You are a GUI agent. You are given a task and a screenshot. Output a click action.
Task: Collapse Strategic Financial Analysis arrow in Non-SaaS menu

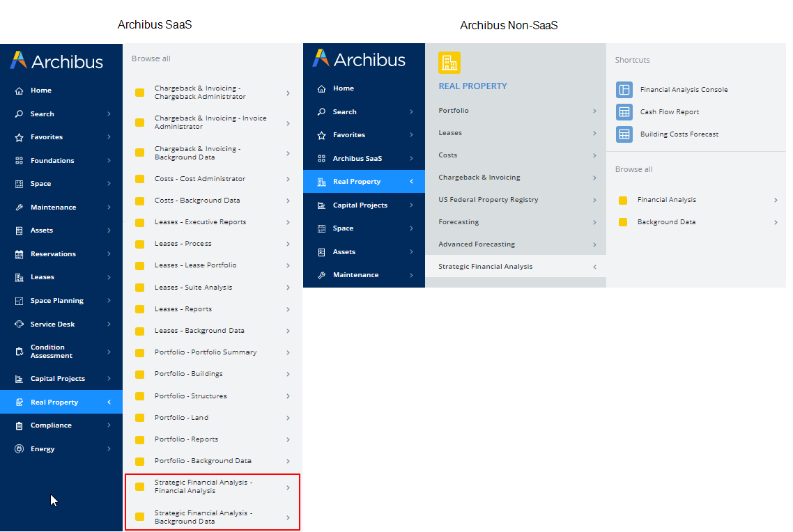[594, 267]
